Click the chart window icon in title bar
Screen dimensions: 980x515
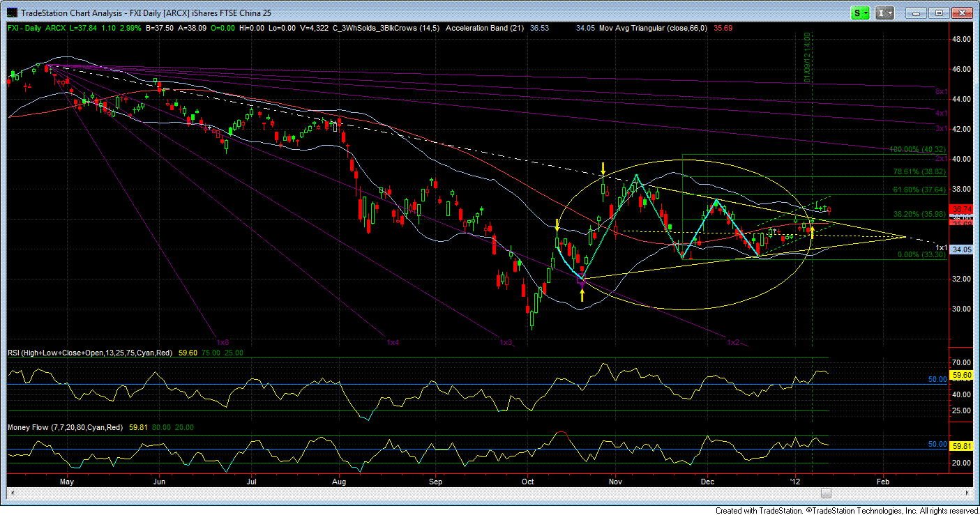pyautogui.click(x=11, y=13)
